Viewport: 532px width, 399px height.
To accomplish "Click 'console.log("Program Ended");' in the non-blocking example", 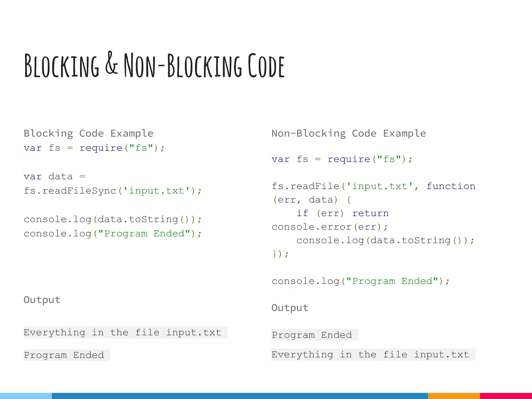I will point(361,281).
